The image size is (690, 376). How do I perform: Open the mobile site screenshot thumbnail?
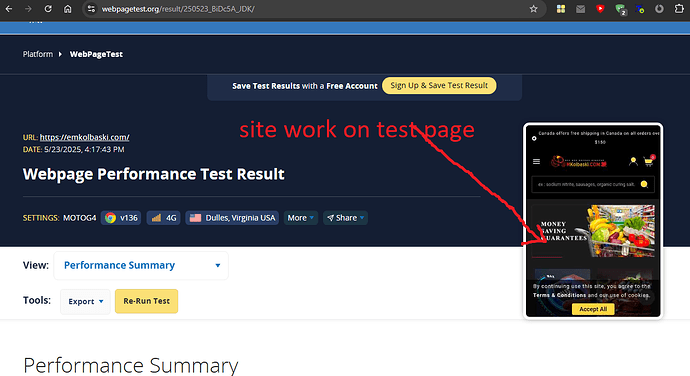[593, 221]
